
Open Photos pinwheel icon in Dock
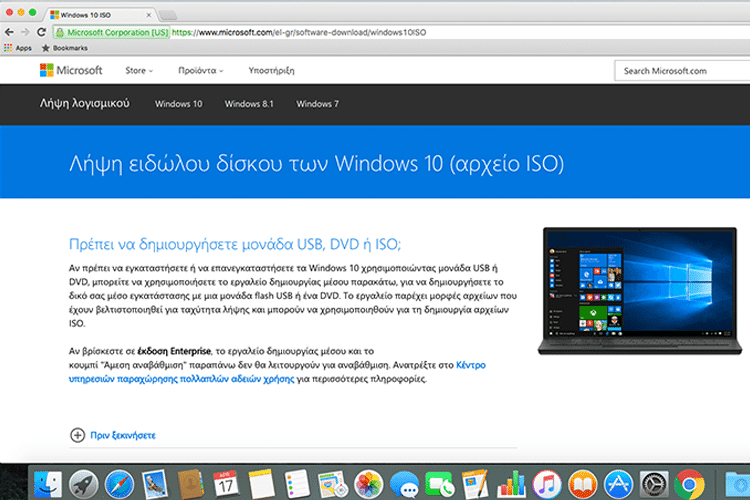tap(368, 484)
